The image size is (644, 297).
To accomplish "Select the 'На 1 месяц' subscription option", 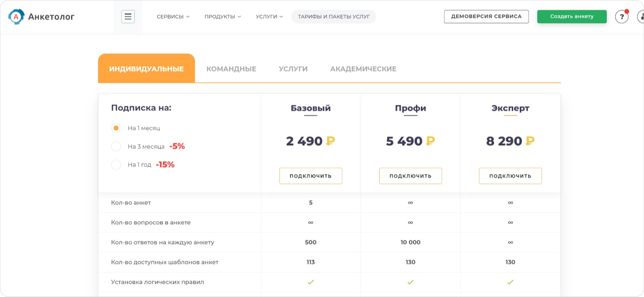I will pyautogui.click(x=116, y=128).
